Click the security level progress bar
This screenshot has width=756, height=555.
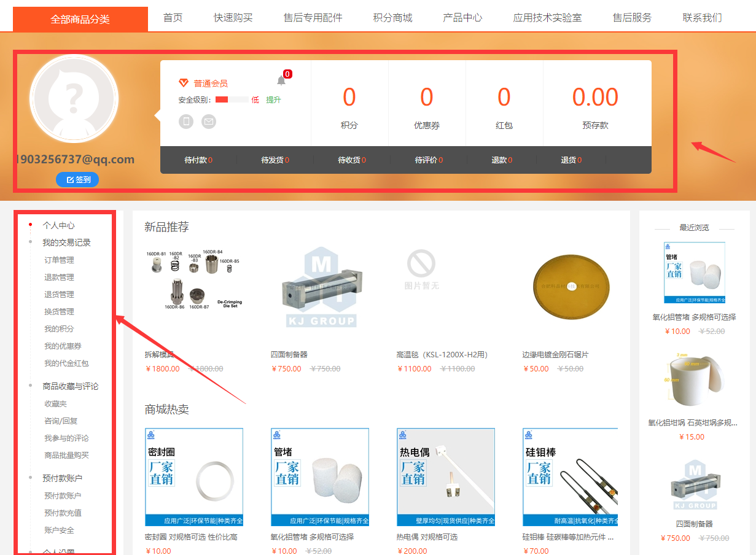coord(232,99)
